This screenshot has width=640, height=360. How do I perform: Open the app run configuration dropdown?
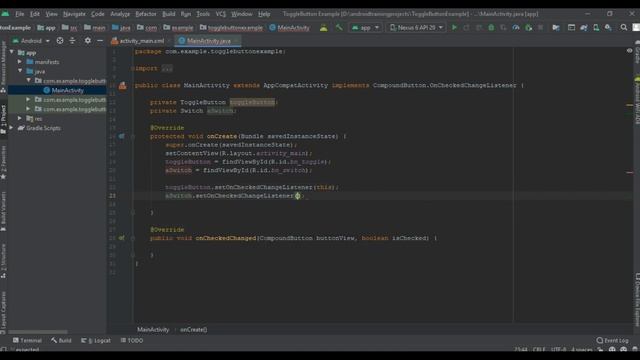pyautogui.click(x=365, y=27)
